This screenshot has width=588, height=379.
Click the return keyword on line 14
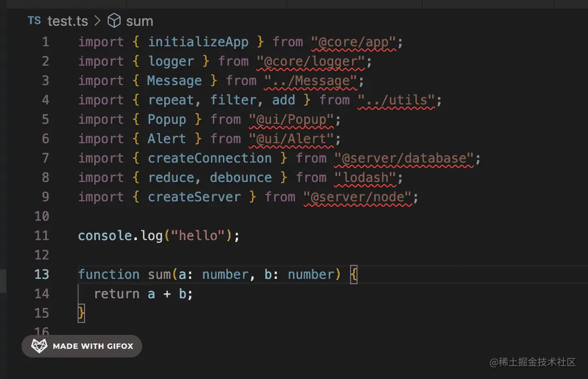click(x=117, y=294)
